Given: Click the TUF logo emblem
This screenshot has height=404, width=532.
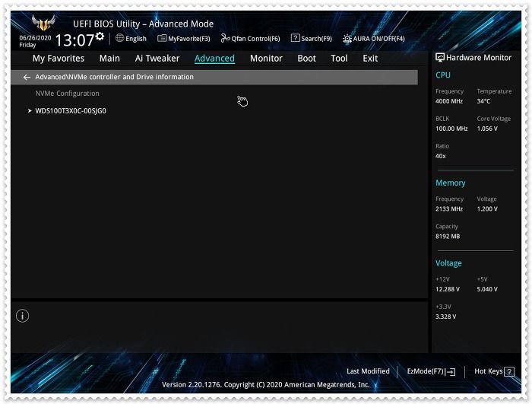Looking at the screenshot, I should tap(43, 22).
